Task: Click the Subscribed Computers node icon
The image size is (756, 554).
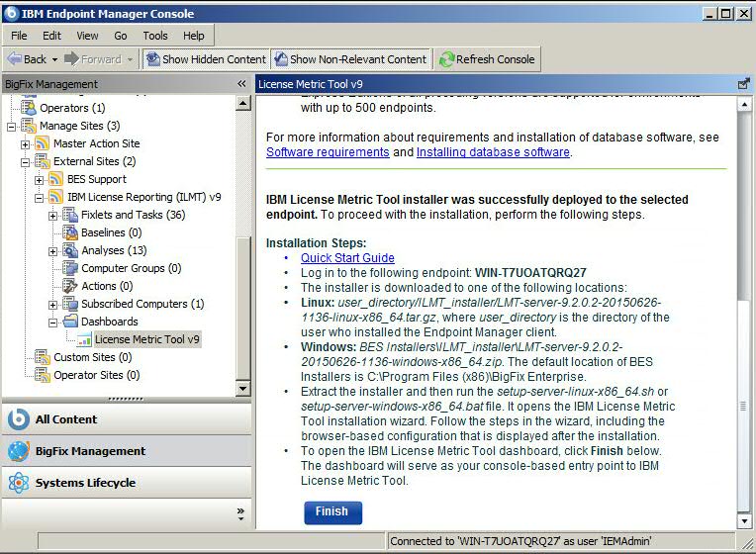Action: point(70,304)
